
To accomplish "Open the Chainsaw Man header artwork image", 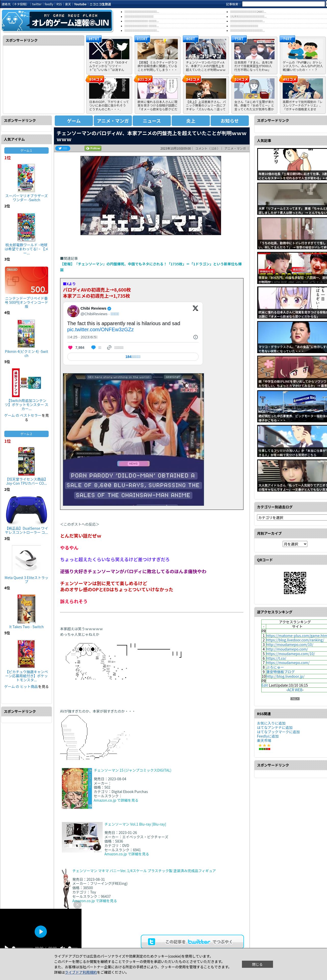I will tap(151, 195).
